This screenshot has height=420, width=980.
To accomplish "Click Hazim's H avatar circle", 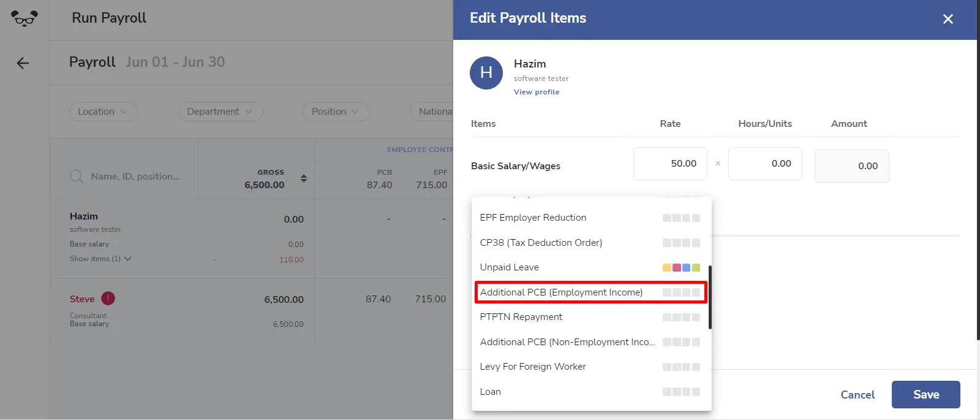I will [x=486, y=73].
